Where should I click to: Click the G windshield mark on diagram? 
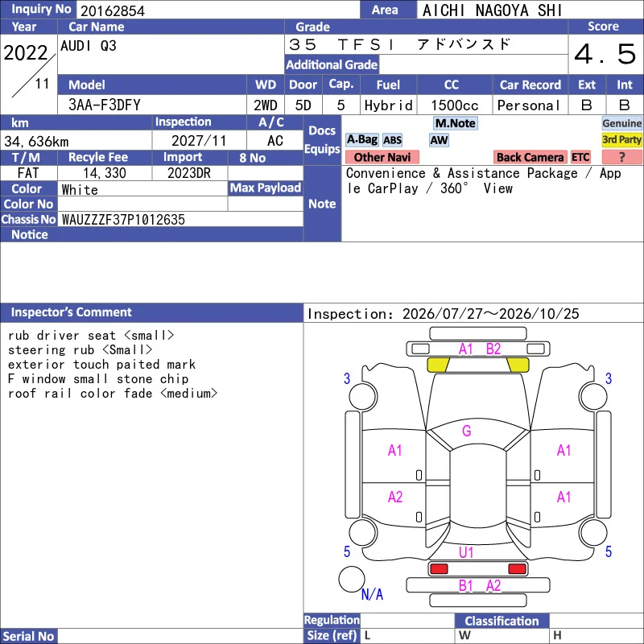click(467, 431)
